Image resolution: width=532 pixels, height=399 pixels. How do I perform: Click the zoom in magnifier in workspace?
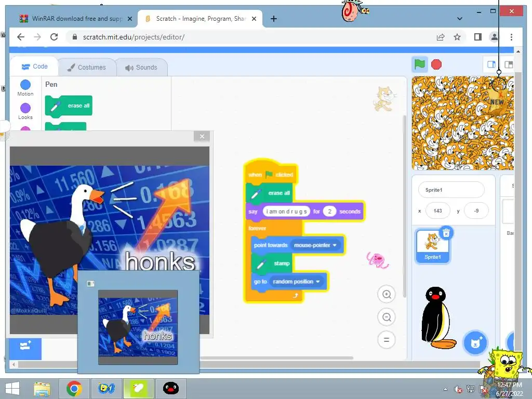click(x=387, y=294)
